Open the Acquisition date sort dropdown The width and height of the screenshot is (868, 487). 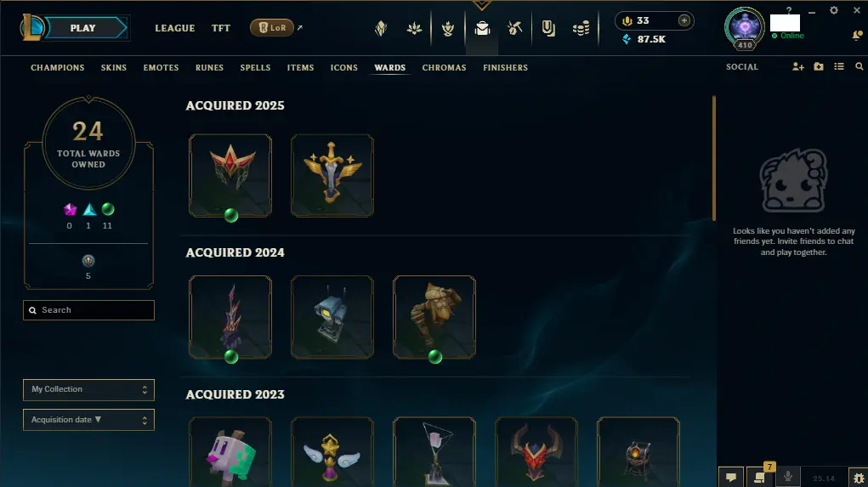point(88,420)
